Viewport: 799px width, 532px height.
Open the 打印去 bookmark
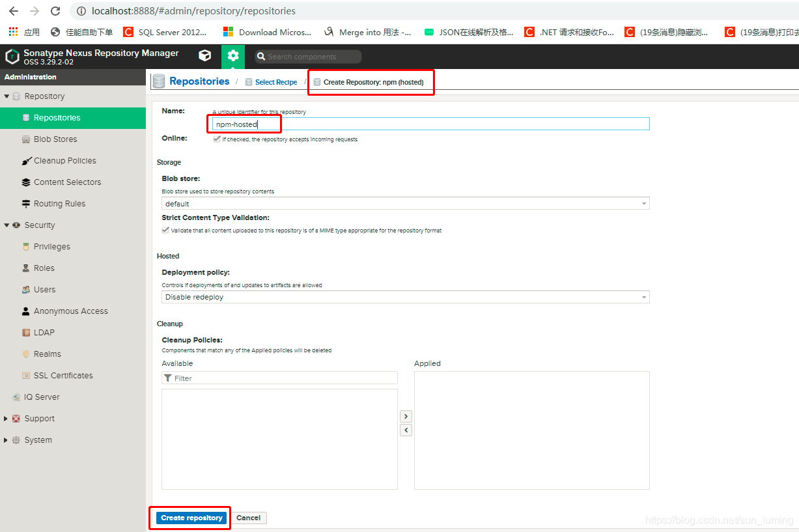coord(762,32)
